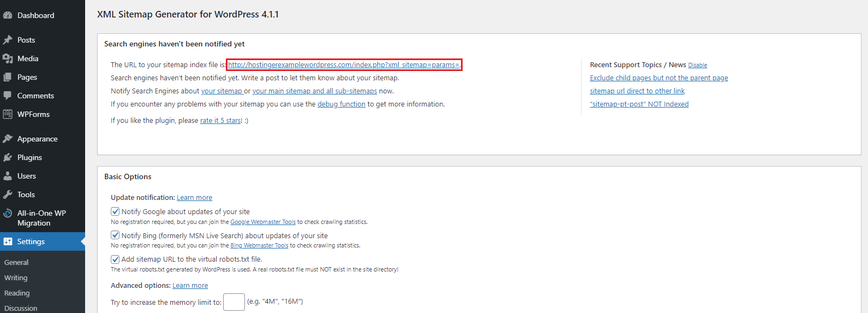868x313 pixels.
Task: Open 'sitemap url direct to other link' topic
Action: [637, 91]
